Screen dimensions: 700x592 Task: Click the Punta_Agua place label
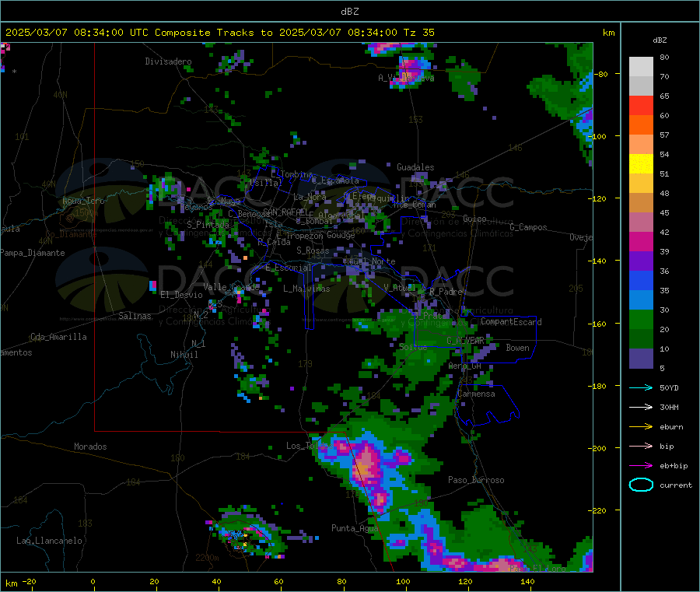[355, 528]
